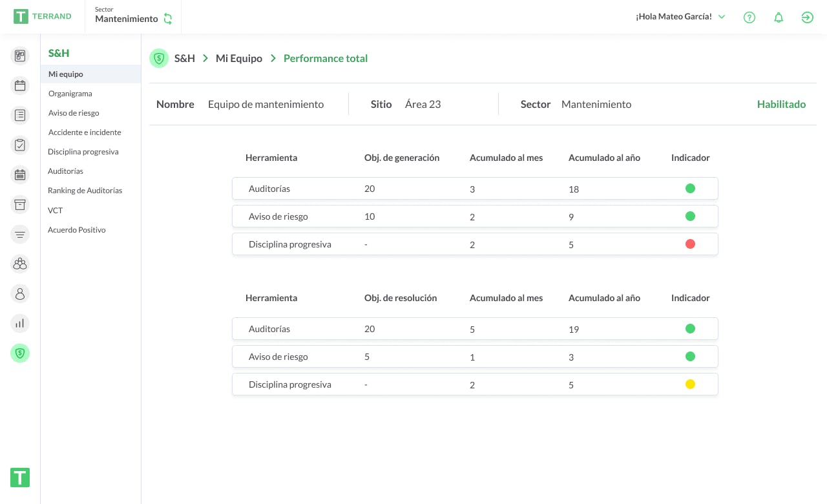Open Organigrama in the S&H menu

70,94
